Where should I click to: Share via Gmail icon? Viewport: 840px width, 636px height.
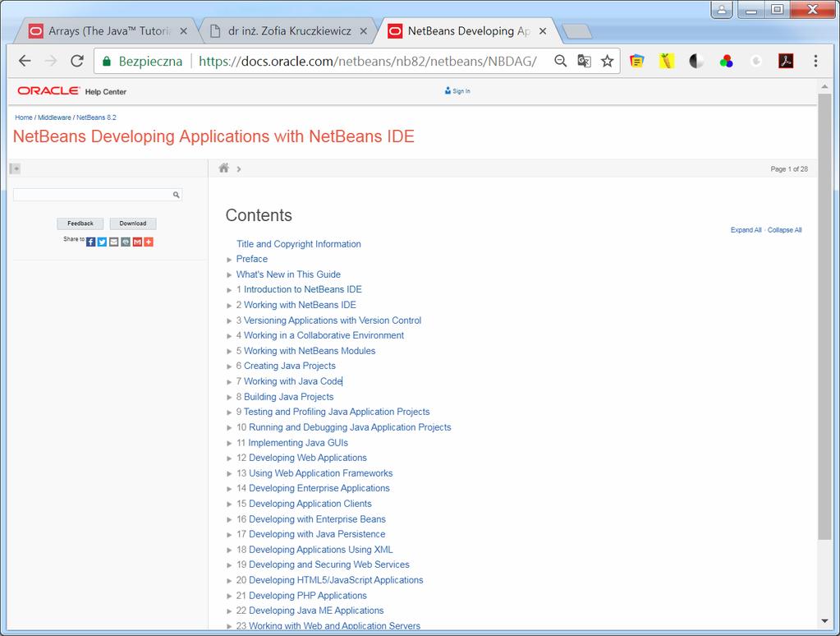click(137, 242)
